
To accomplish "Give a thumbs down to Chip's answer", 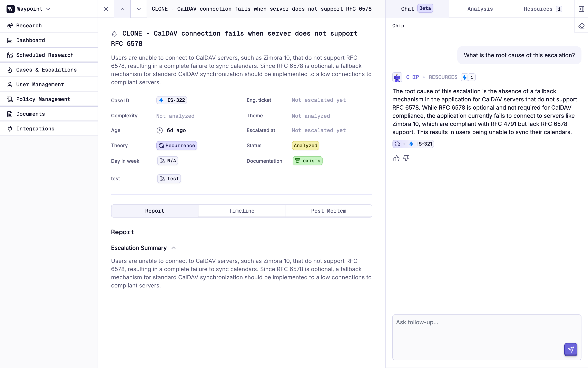I will 406,158.
